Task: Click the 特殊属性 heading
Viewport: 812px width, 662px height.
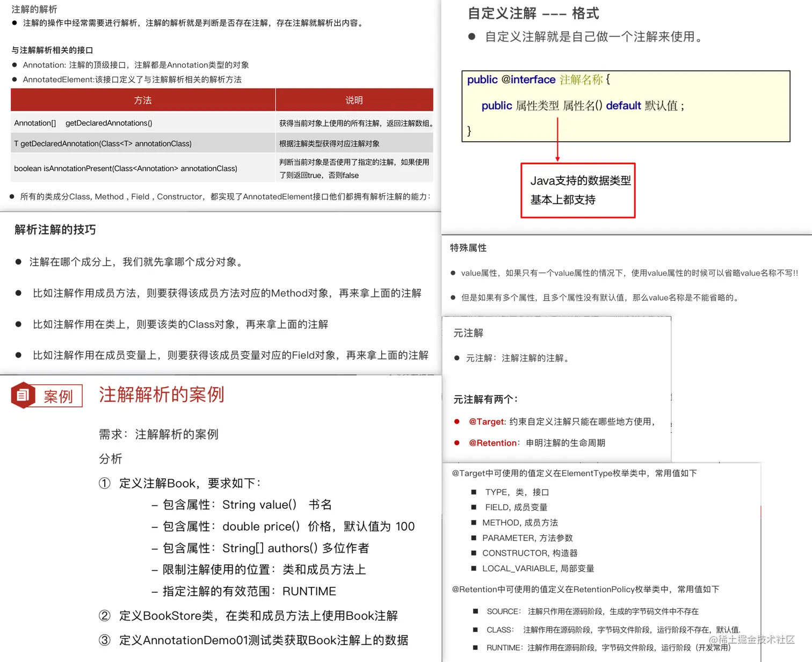Action: point(468,248)
